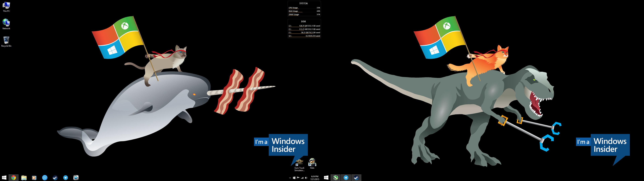The image size is (644, 181).
Task: Switch to Telegram on the right taskbar
Action: click(346, 177)
